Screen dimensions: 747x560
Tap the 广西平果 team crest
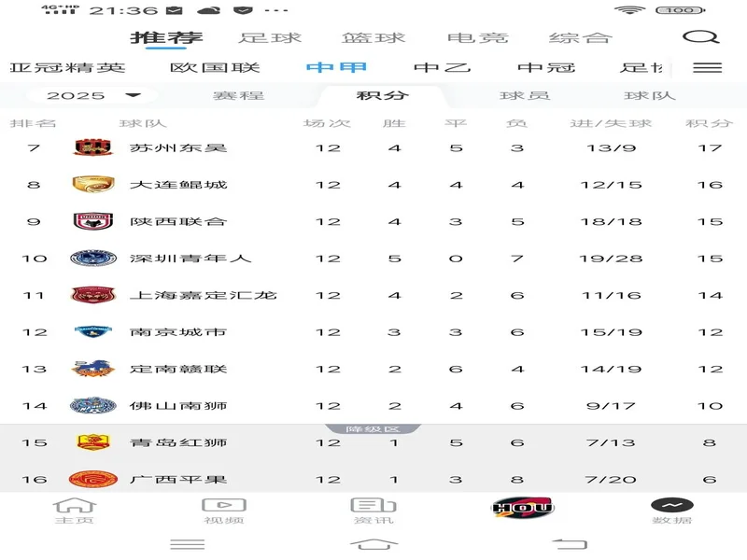pos(92,479)
